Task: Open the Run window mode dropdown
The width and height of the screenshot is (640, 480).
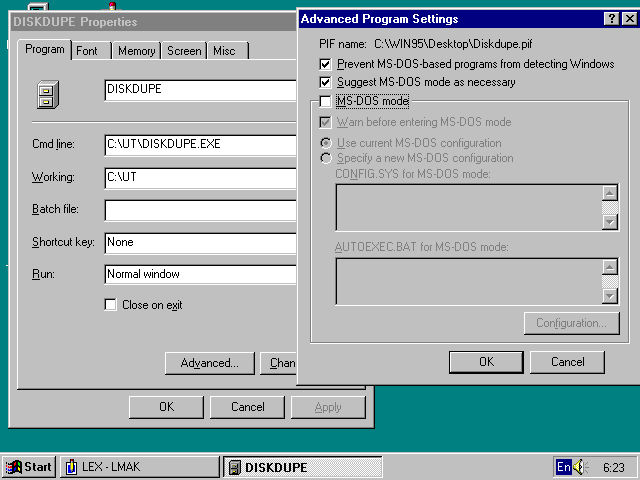Action: (x=200, y=274)
